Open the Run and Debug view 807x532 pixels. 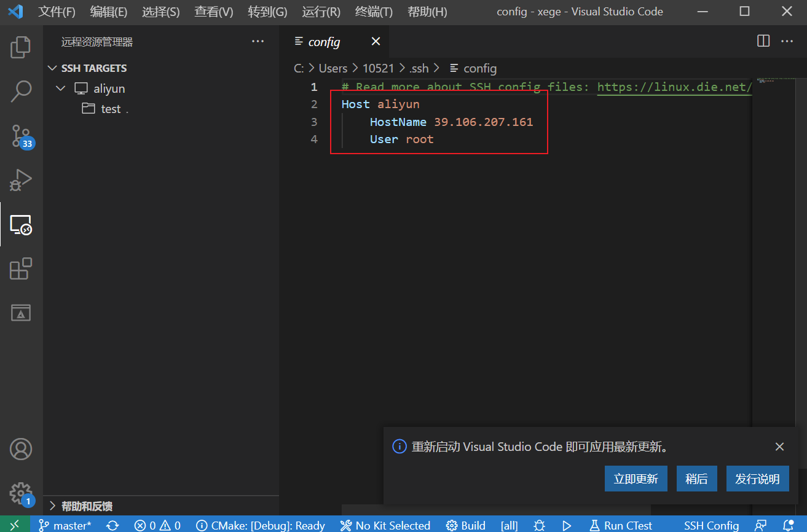21,180
